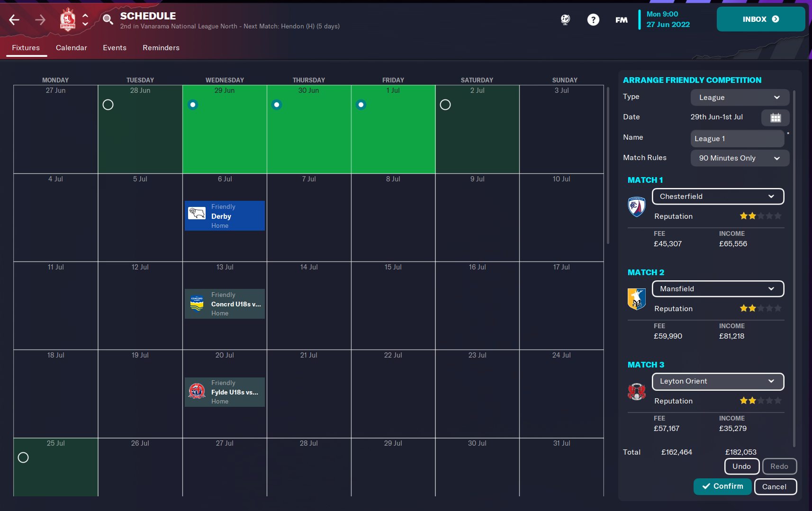Toggle the 1 Jul date circle
Viewport: 812px width, 511px height.
coord(361,105)
